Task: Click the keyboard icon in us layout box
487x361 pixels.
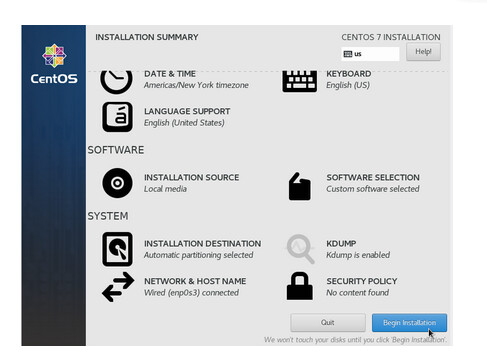Action: [x=348, y=54]
